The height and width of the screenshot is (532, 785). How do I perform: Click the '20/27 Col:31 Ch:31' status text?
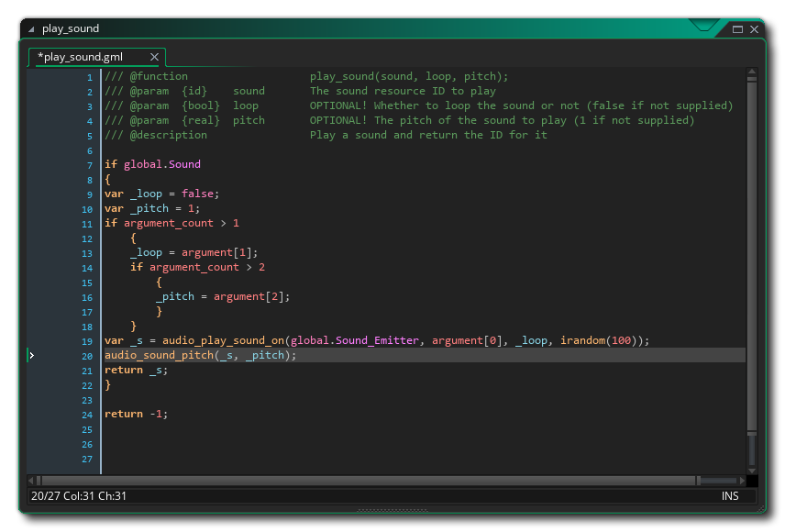click(79, 496)
